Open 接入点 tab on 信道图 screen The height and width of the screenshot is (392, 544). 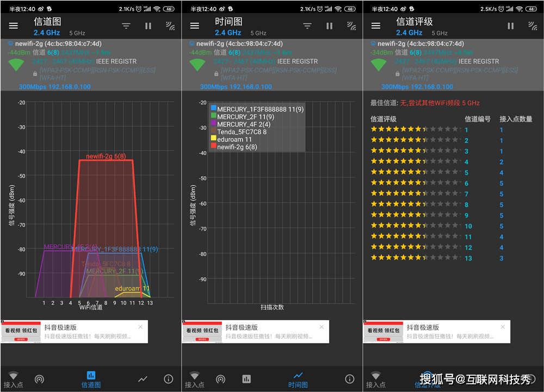(x=13, y=379)
